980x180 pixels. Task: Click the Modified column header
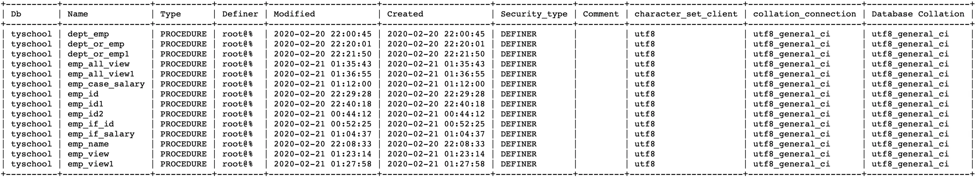[294, 14]
